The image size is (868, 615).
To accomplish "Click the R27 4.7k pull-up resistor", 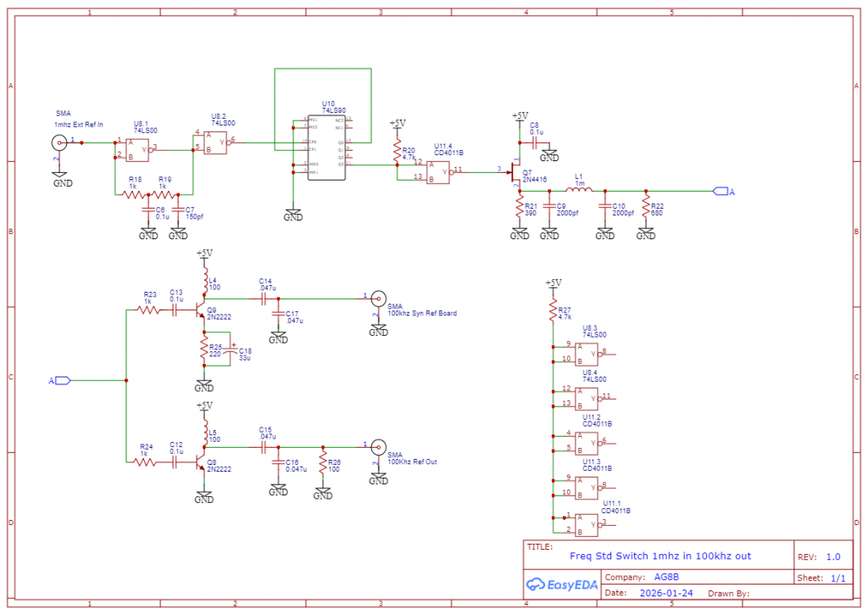I will click(x=553, y=310).
